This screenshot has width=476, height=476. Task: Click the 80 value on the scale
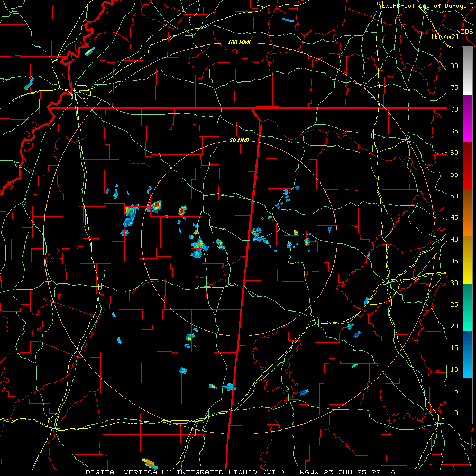point(454,66)
